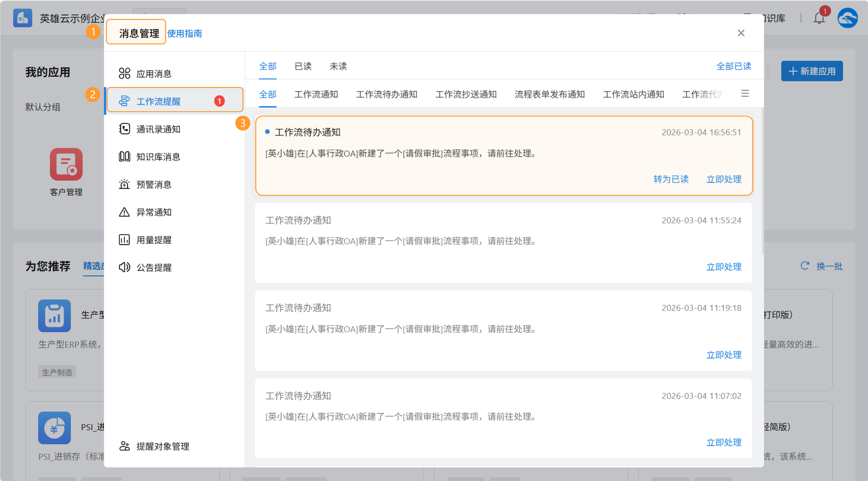This screenshot has height=481, width=868.
Task: Click the user avatar icon
Action: point(847,18)
